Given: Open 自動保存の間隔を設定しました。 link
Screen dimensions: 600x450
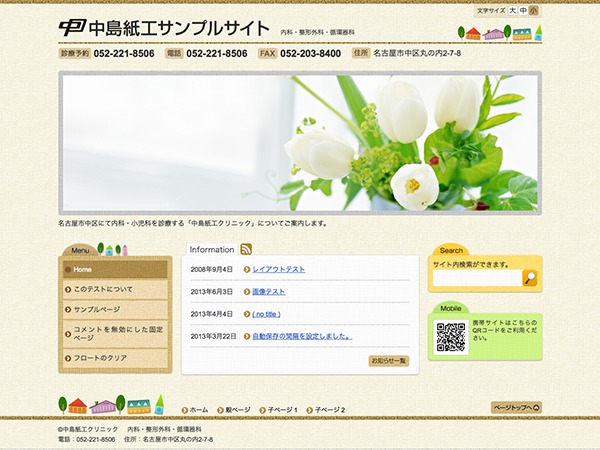Looking at the screenshot, I should (302, 336).
